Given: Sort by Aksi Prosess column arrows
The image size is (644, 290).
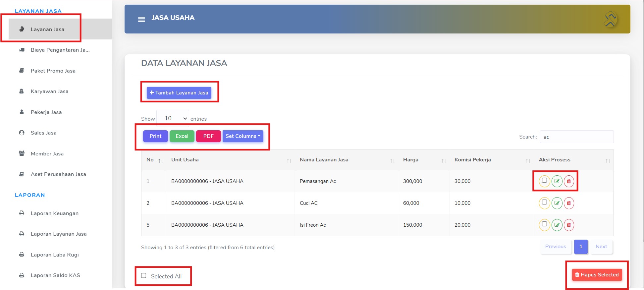Looking at the screenshot, I should coord(608,161).
